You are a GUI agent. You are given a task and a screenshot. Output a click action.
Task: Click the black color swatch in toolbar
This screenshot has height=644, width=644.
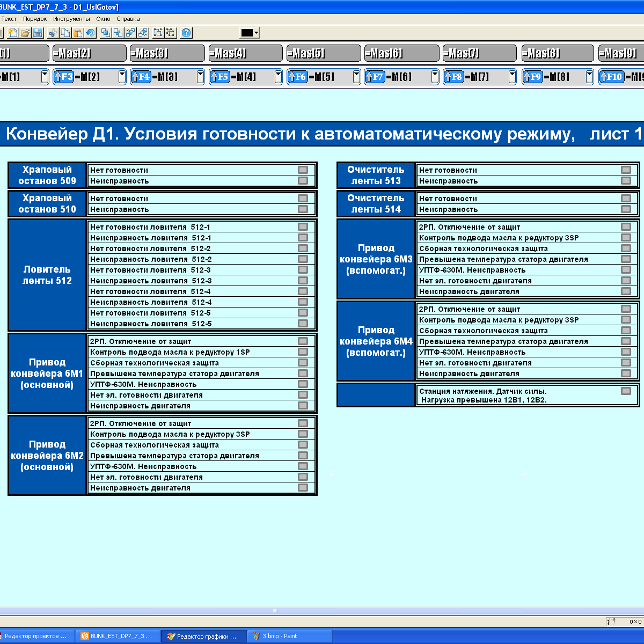click(247, 33)
